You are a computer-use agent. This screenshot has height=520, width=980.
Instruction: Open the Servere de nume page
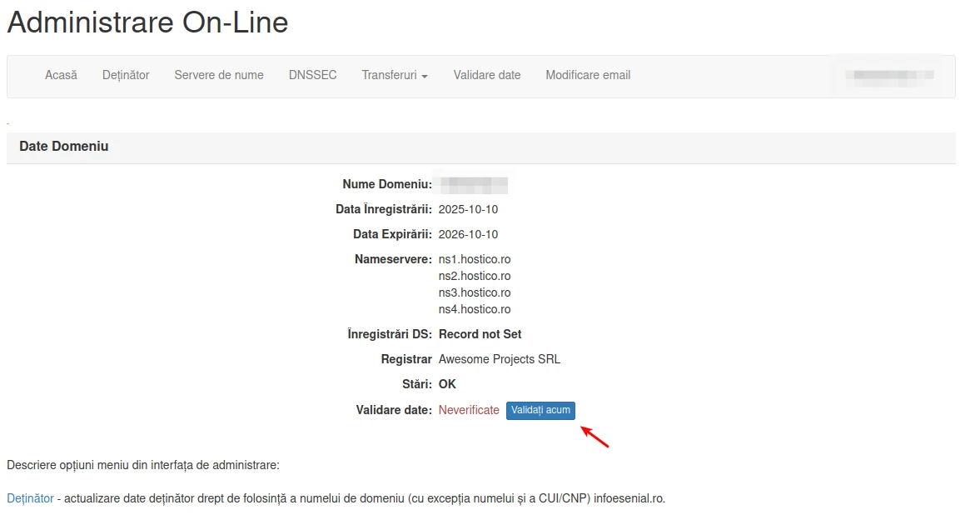click(x=218, y=75)
